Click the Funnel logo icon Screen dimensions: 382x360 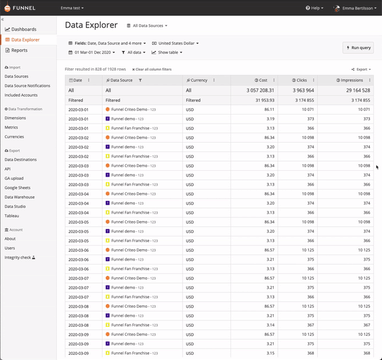pos(7,8)
